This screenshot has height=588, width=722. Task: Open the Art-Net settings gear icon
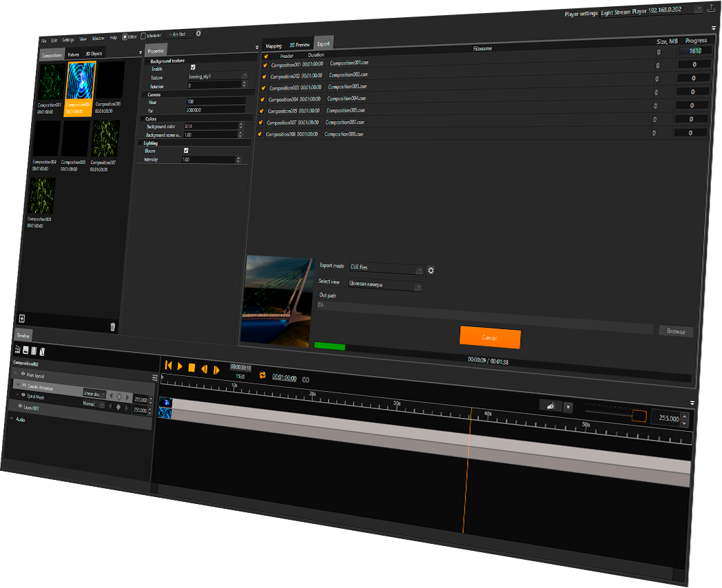pyautogui.click(x=198, y=34)
